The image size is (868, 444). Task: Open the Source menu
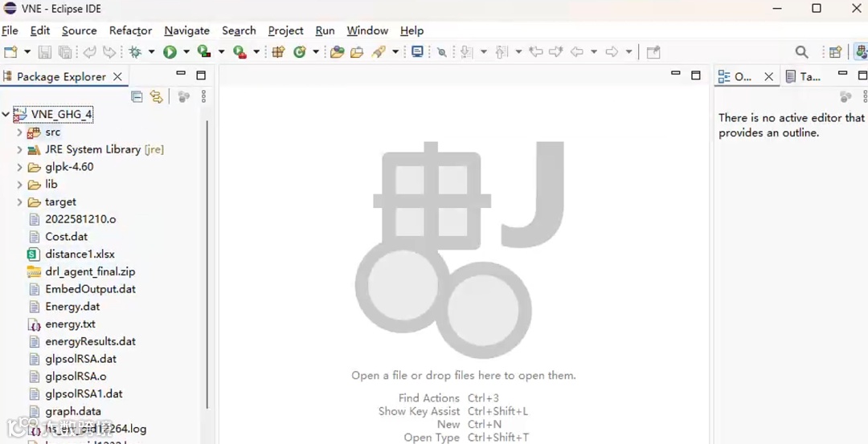(x=79, y=31)
